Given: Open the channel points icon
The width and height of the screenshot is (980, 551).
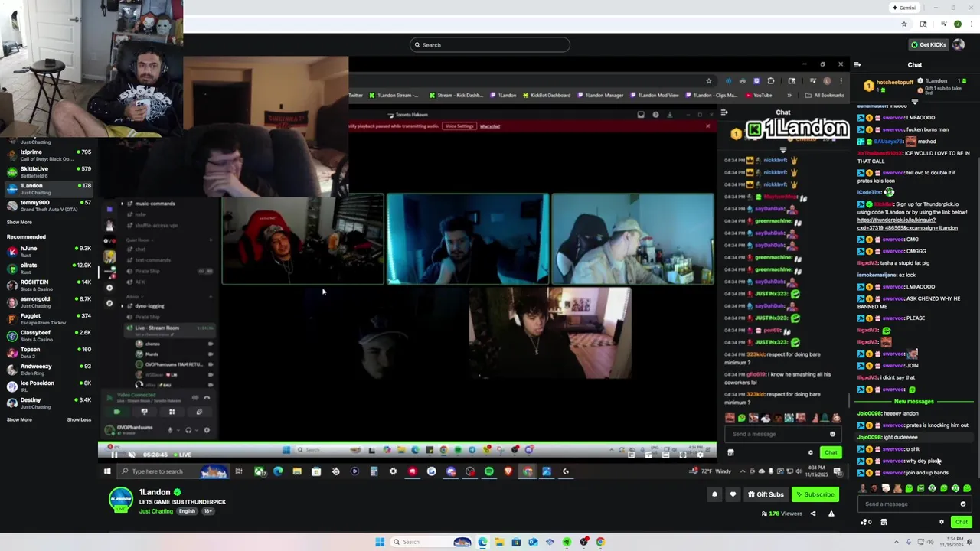Looking at the screenshot, I should [x=866, y=522].
